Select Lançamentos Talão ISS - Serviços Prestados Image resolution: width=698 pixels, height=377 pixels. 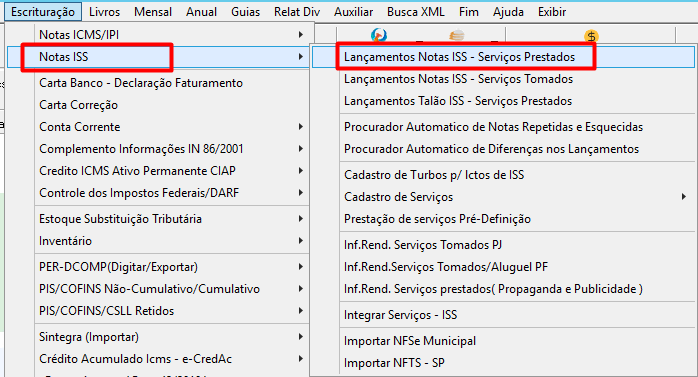[503, 101]
